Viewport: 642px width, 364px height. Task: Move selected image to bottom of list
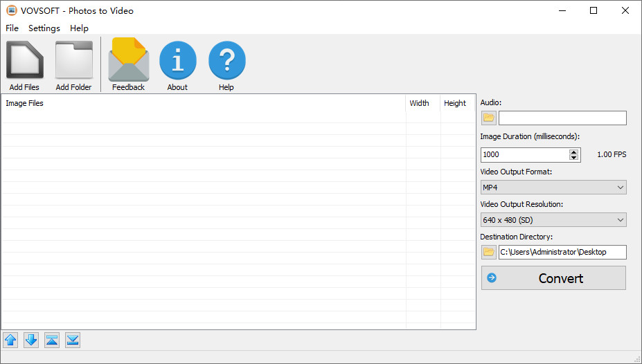pyautogui.click(x=73, y=340)
